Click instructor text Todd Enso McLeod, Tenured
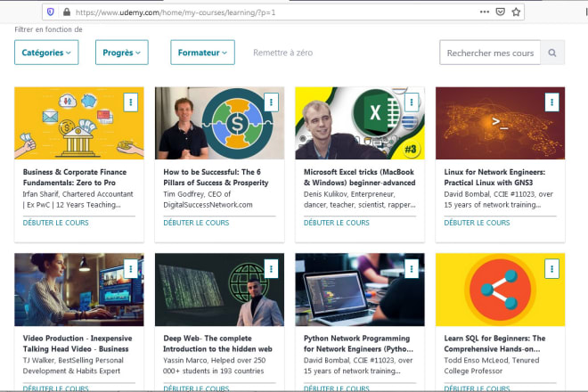Screen dimensions: 588x392 click(492, 360)
